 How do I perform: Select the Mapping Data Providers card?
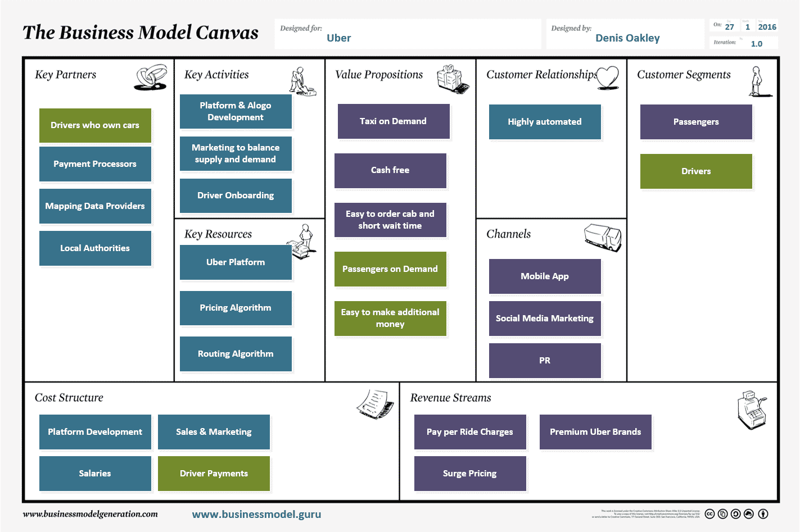(x=95, y=206)
